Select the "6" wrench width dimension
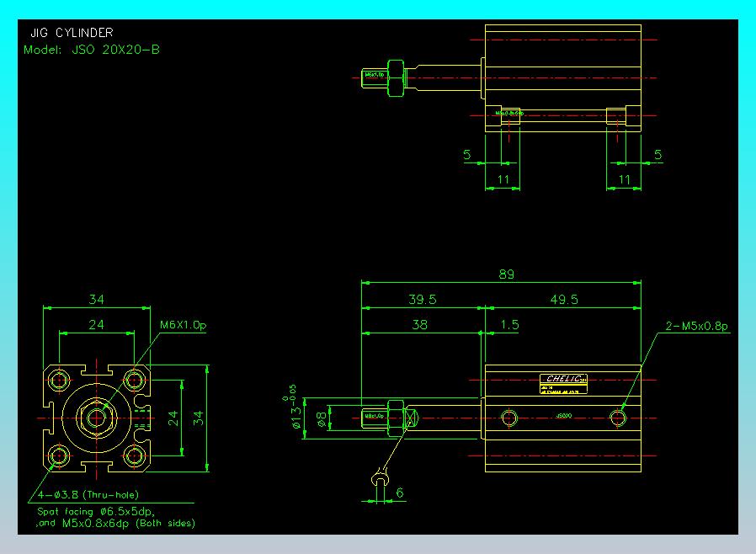This screenshot has width=756, height=554. point(400,493)
